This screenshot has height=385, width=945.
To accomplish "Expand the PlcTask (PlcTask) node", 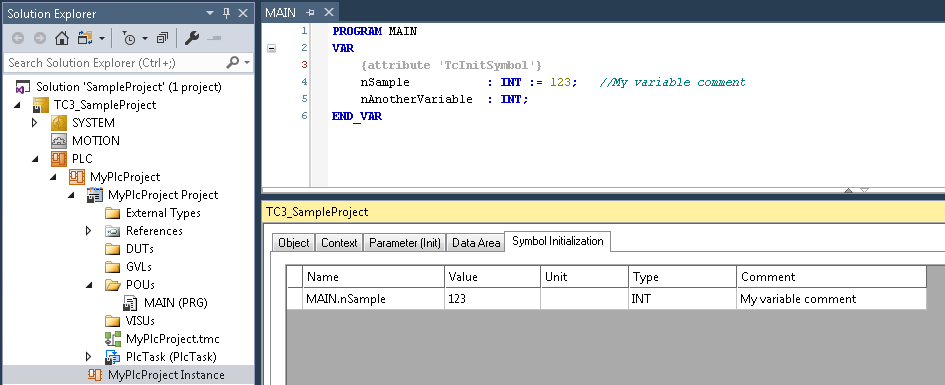I will 89,357.
